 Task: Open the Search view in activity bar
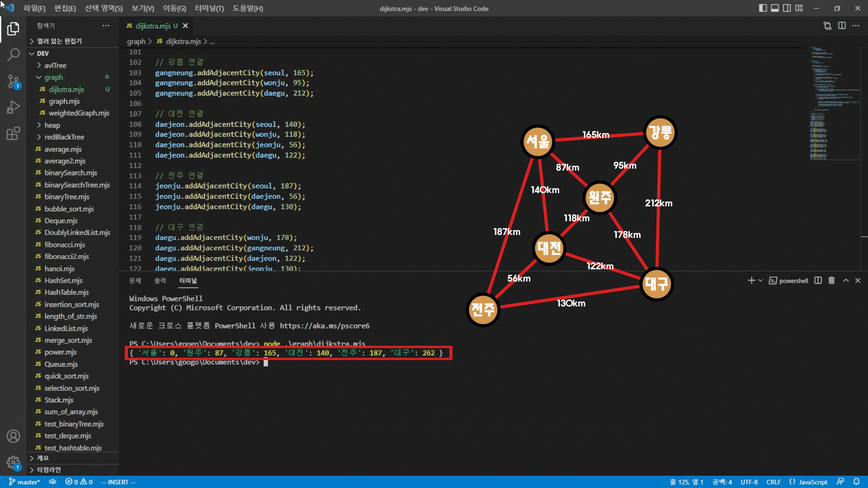[13, 55]
